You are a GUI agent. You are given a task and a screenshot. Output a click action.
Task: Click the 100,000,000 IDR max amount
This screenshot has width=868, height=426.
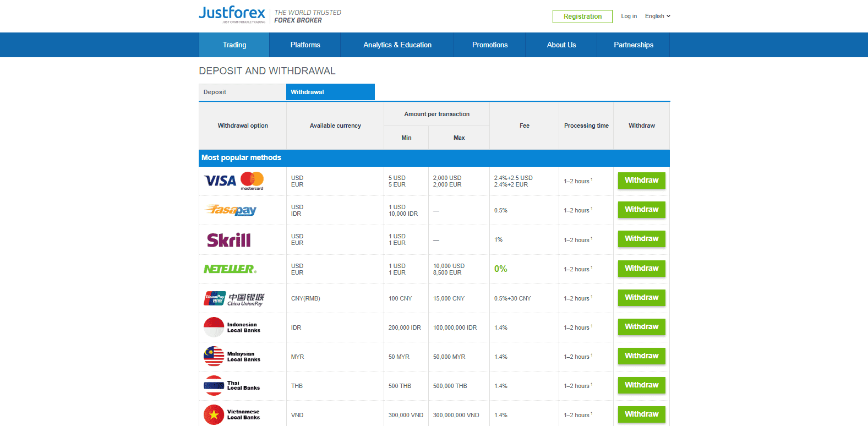[455, 328]
